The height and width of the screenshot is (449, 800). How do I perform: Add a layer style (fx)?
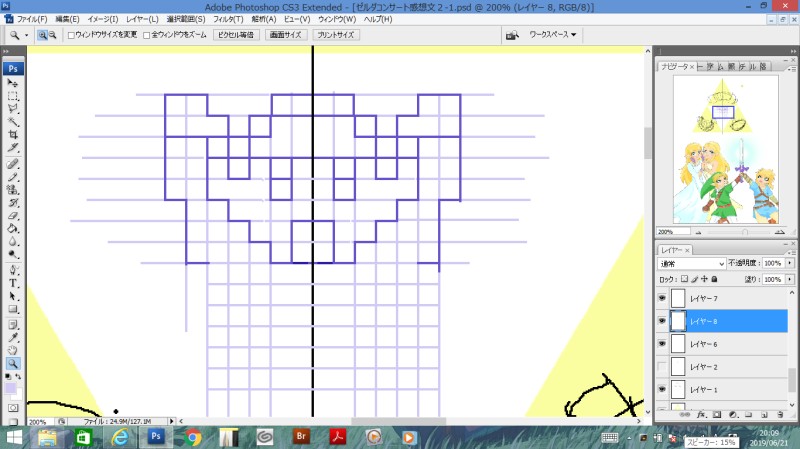[701, 415]
